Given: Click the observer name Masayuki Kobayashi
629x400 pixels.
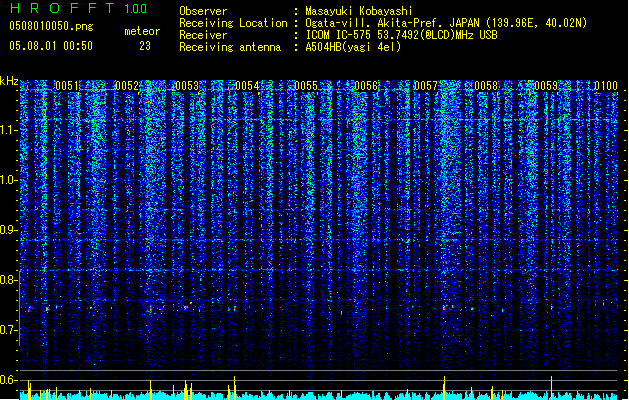Looking at the screenshot, I should point(359,11).
